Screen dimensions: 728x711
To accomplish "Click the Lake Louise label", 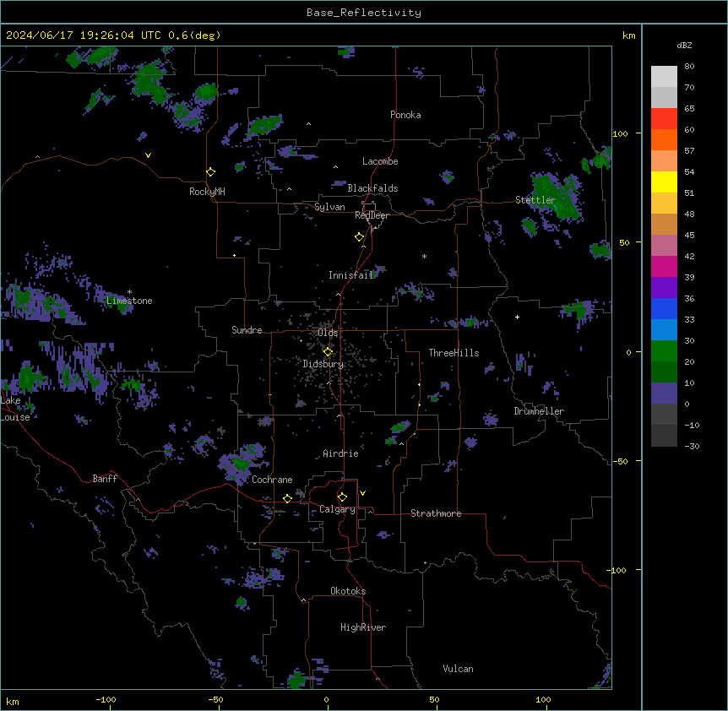I will (x=14, y=409).
